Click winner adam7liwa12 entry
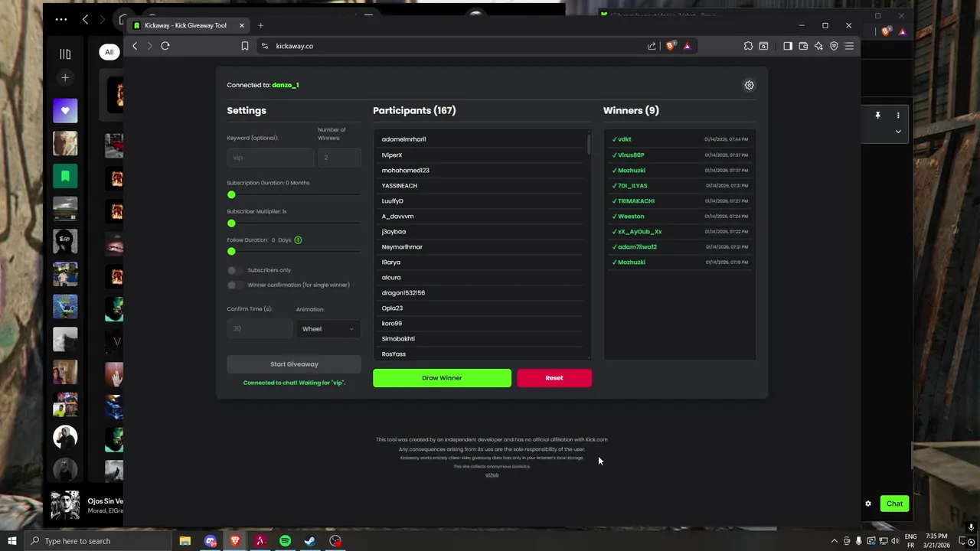This screenshot has height=551, width=980. (680, 246)
